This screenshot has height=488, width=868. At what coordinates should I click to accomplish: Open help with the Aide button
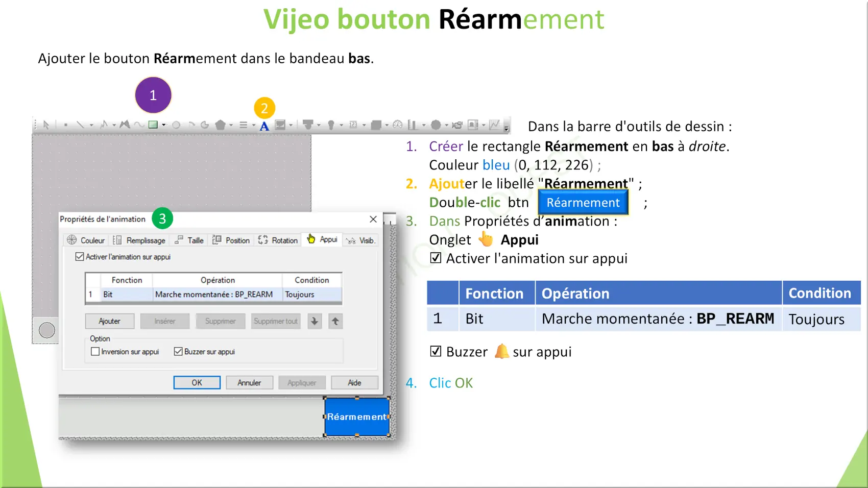coord(355,382)
